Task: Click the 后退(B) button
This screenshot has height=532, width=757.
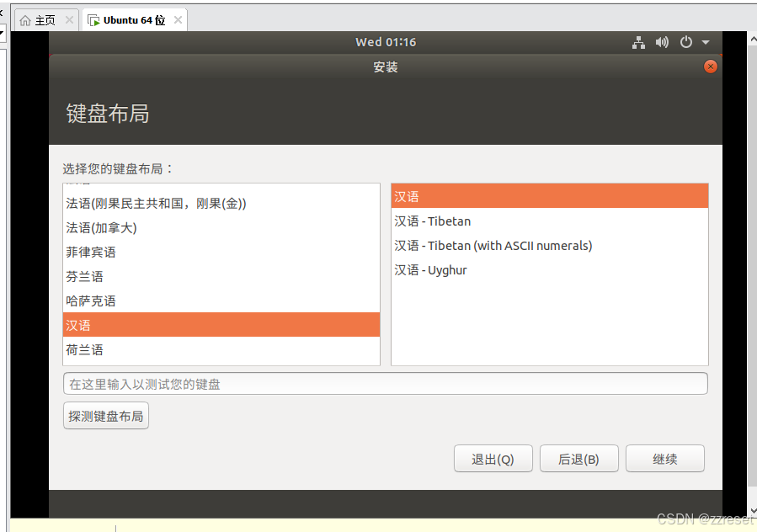Action: click(578, 459)
